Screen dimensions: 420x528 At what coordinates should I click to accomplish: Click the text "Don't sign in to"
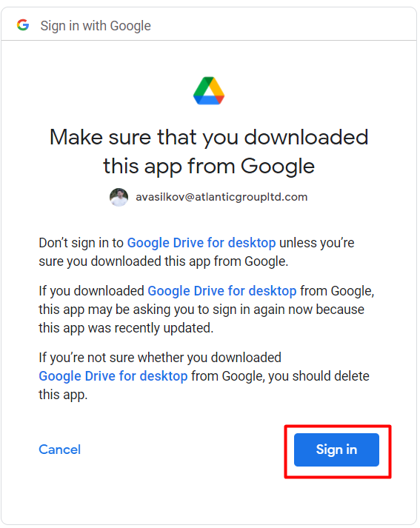click(81, 243)
